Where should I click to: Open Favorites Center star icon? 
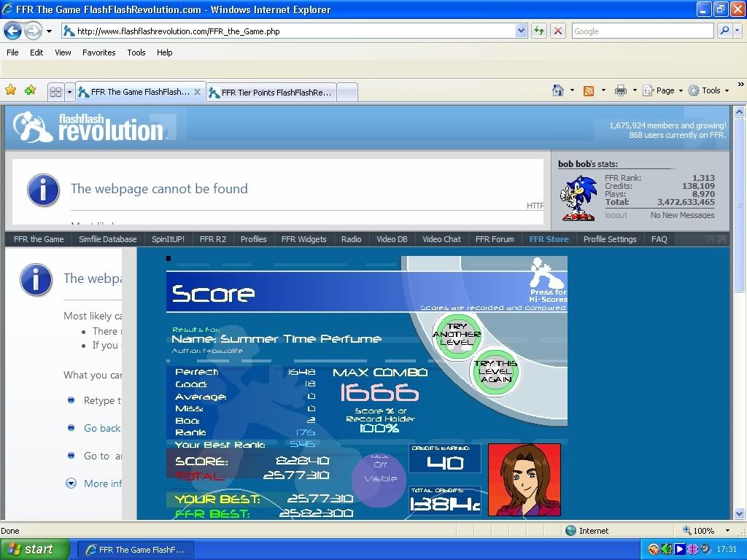pos(11,90)
